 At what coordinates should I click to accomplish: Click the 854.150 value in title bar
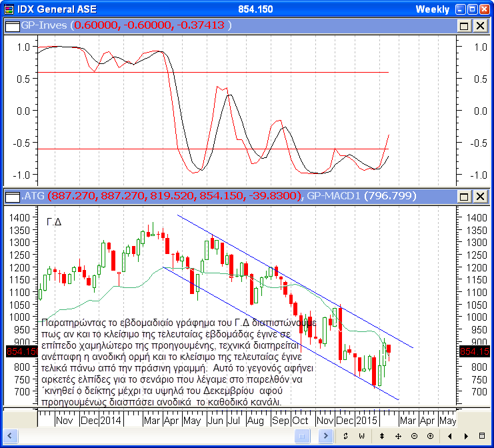click(255, 9)
